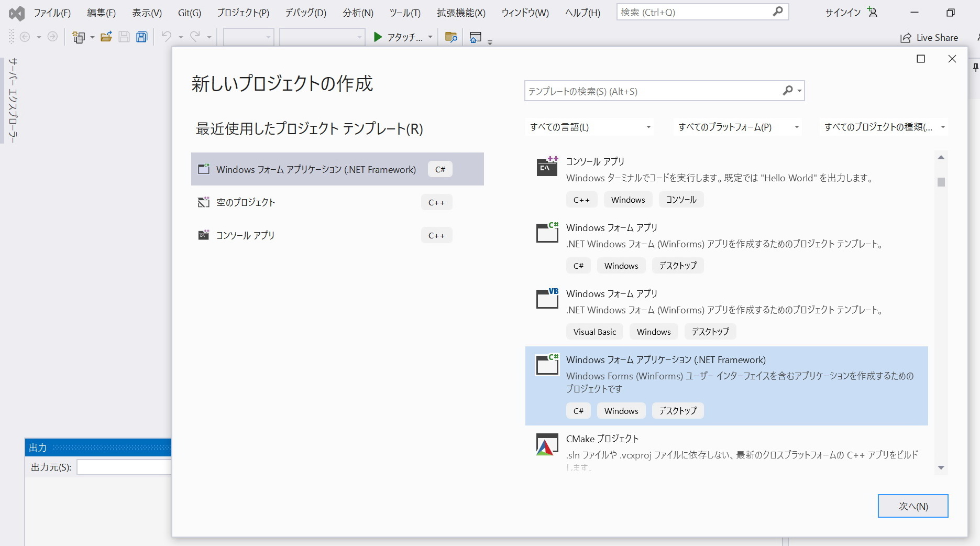Click the undo arrow icon
Image resolution: width=980 pixels, height=546 pixels.
(167, 36)
